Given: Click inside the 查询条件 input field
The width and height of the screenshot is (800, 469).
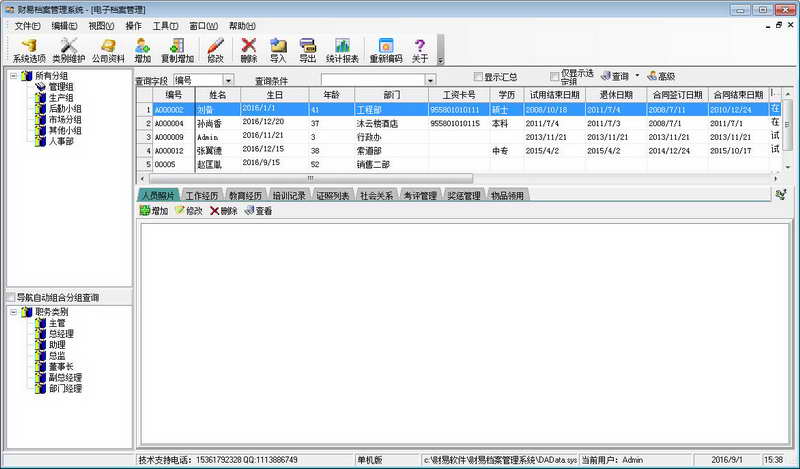Looking at the screenshot, I should 373,80.
